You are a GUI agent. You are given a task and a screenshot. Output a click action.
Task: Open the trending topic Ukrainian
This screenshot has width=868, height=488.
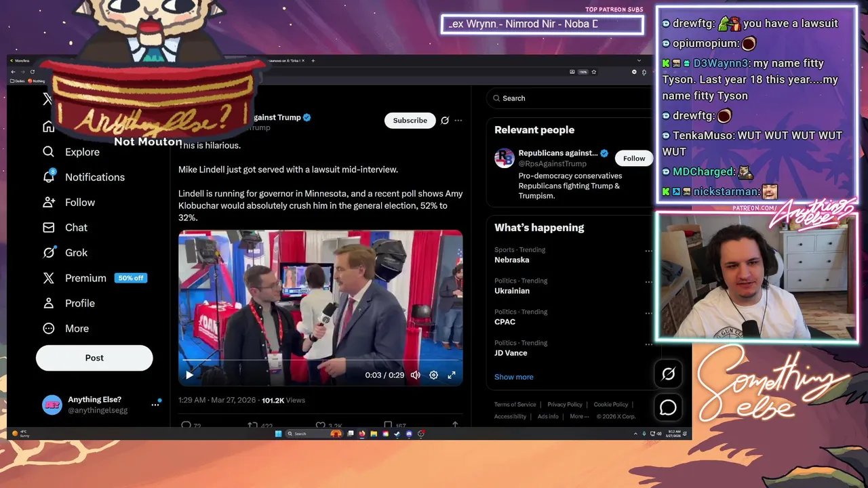click(x=512, y=291)
